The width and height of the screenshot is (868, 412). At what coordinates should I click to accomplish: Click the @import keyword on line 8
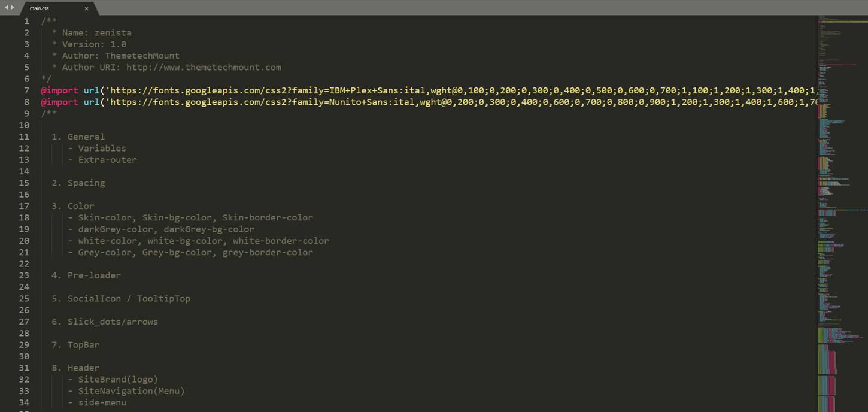59,102
